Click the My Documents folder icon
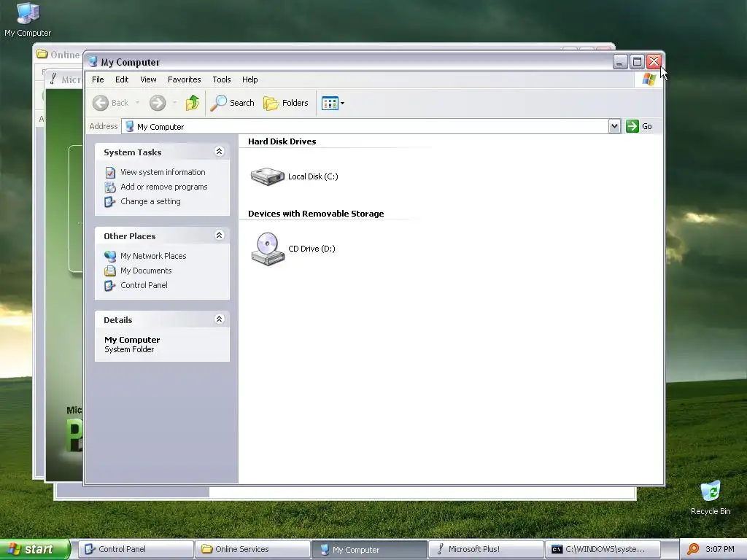 (110, 271)
